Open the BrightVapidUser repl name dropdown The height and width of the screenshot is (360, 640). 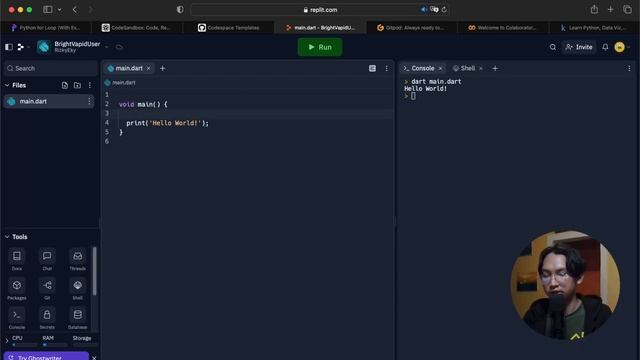(x=107, y=47)
